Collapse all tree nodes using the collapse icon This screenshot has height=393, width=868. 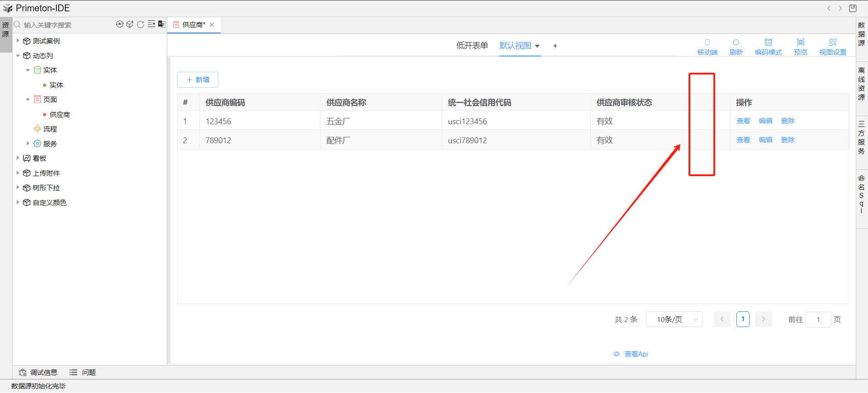click(x=151, y=24)
